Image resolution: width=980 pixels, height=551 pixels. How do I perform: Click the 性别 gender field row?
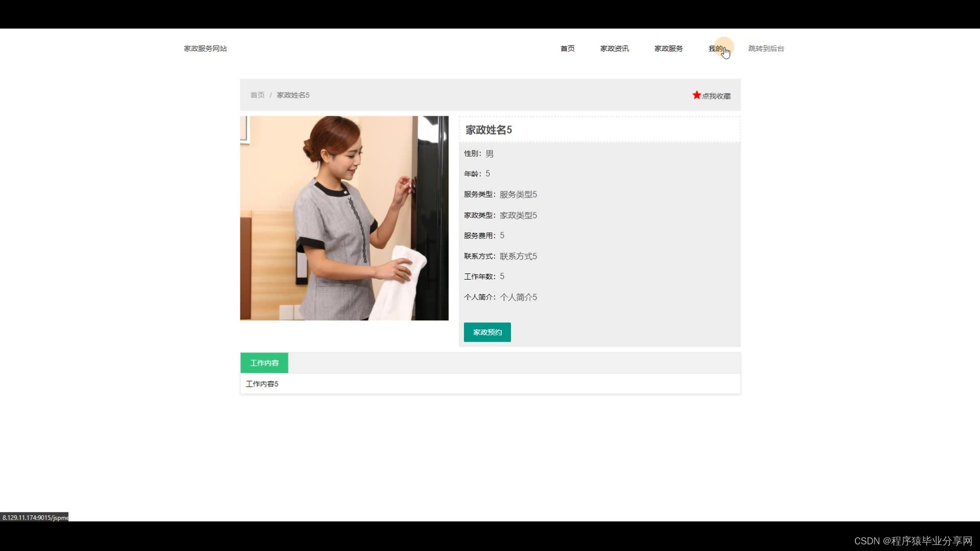(x=478, y=154)
